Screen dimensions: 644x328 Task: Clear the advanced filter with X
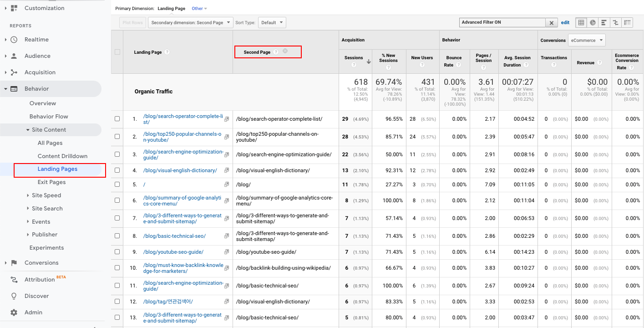pos(552,22)
